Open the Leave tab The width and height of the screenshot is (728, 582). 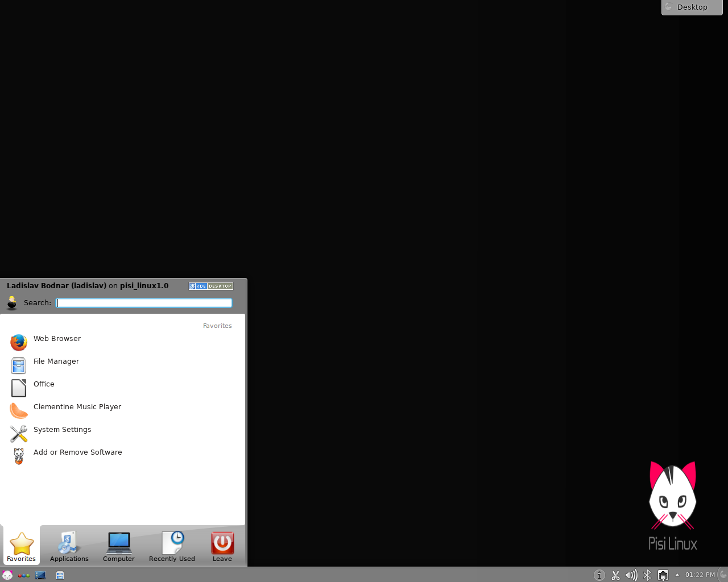pyautogui.click(x=222, y=546)
